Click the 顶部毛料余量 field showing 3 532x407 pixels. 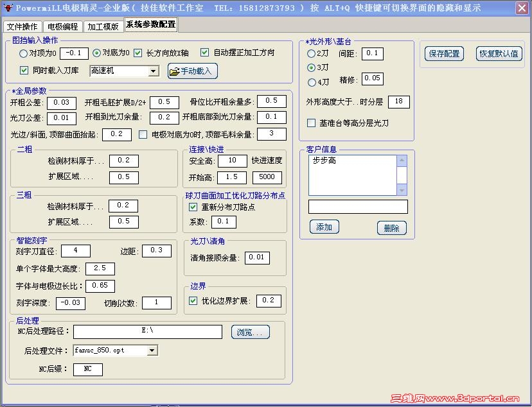272,134
